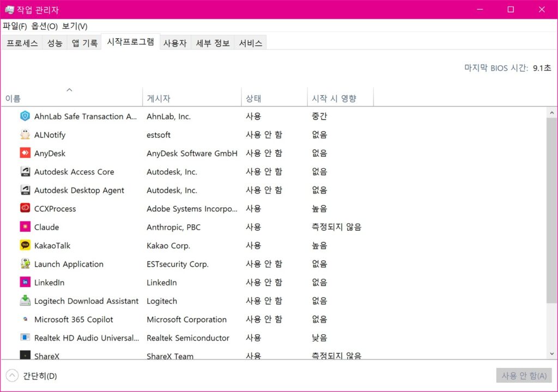The width and height of the screenshot is (558, 392).
Task: Click the Claude startup icon
Action: 25,226
